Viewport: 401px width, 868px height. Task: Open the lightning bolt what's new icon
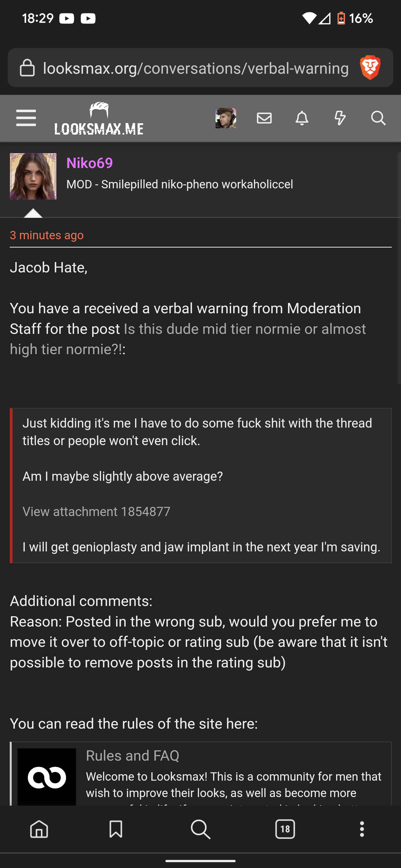[340, 118]
